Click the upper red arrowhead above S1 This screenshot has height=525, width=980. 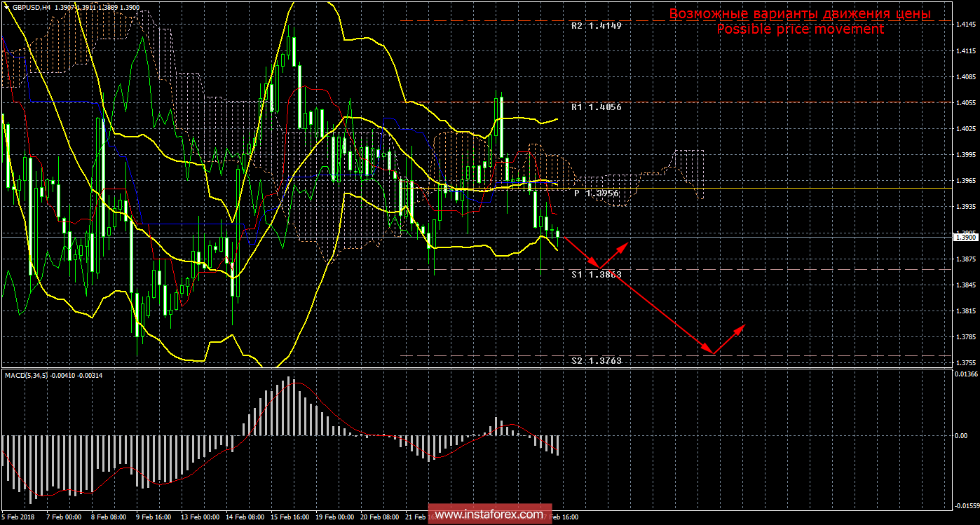click(x=625, y=245)
